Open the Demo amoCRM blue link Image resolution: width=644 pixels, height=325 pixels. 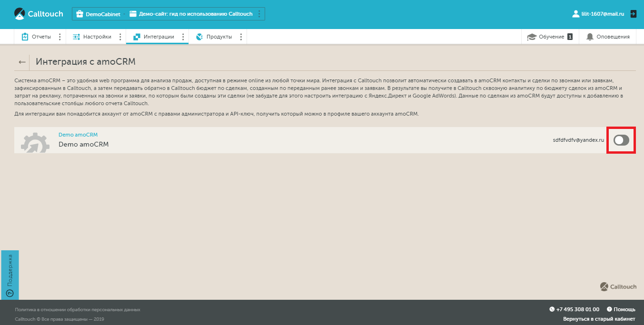pos(78,135)
